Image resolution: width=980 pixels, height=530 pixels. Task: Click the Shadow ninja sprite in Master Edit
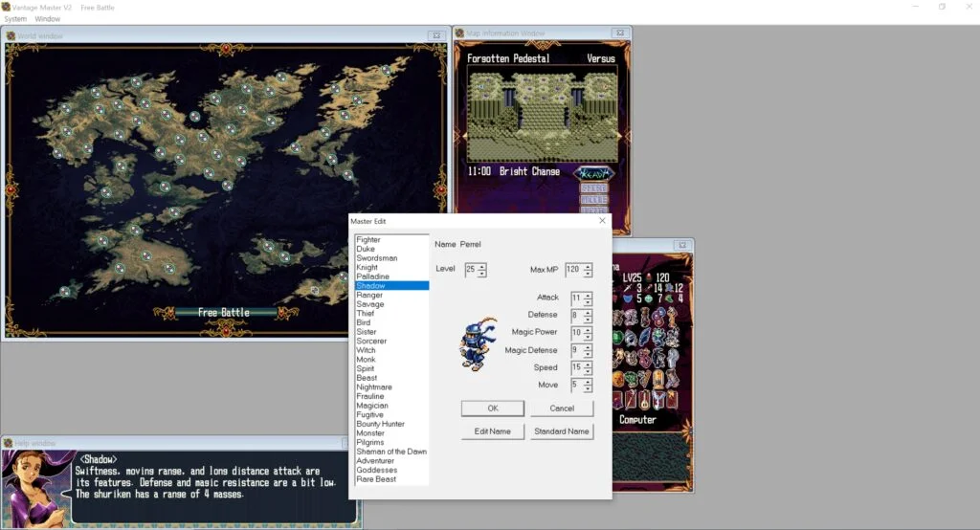point(479,343)
